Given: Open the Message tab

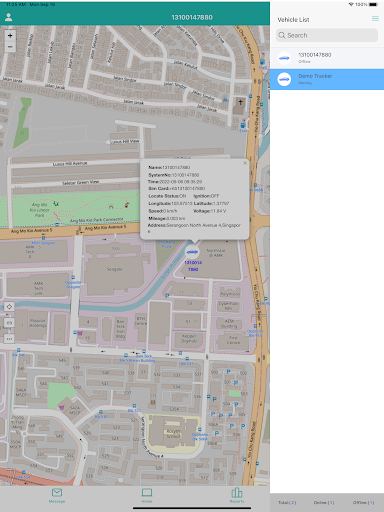Looking at the screenshot, I should 57,495.
